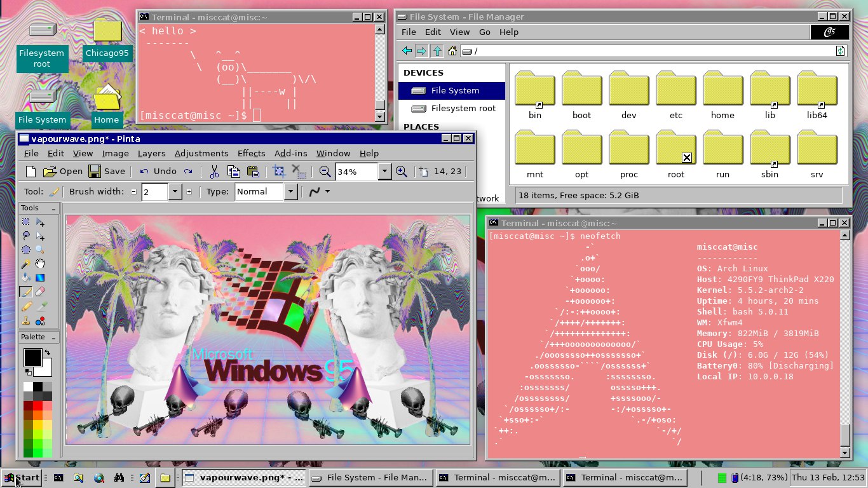Open the brush Type dropdown

[290, 191]
